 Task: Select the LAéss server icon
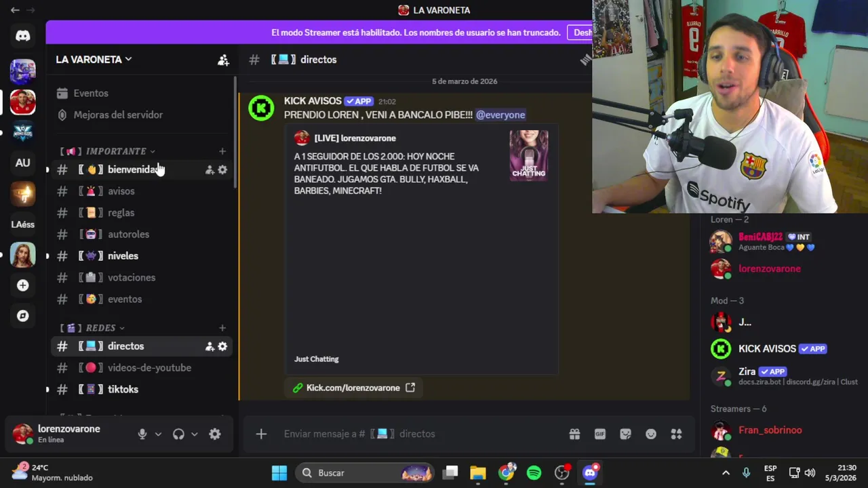click(x=23, y=224)
